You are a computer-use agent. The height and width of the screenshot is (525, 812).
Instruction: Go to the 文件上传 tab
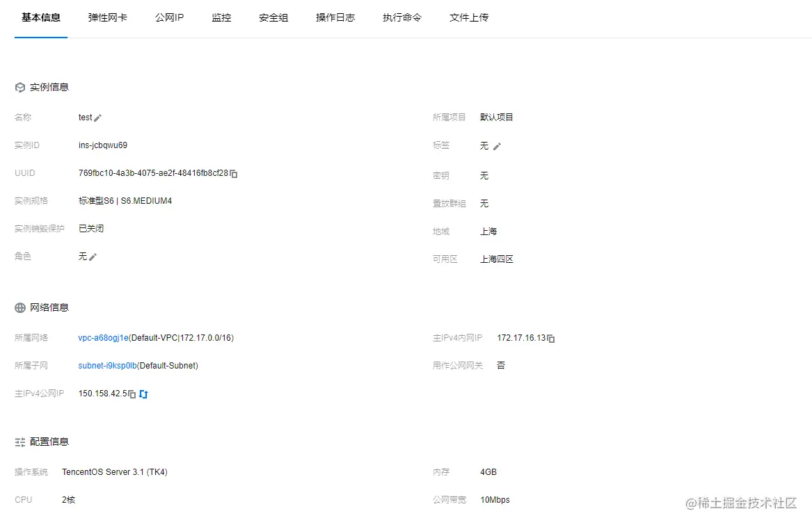pos(469,17)
